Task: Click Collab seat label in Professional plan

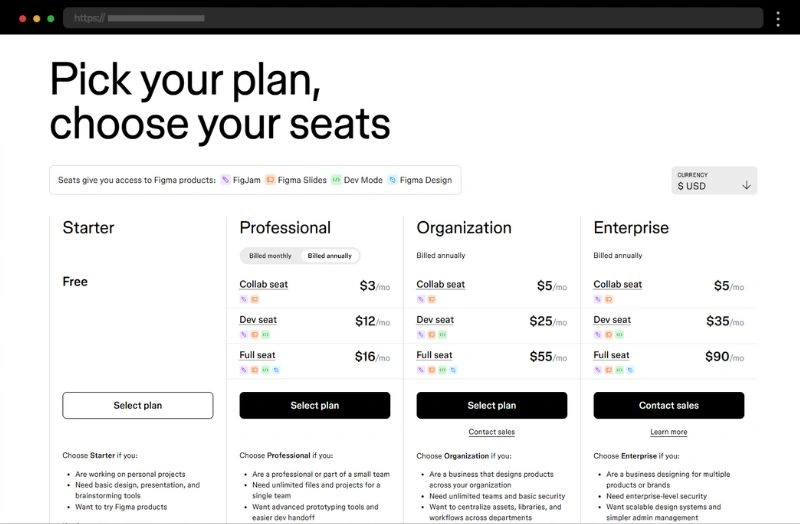Action: pos(264,284)
